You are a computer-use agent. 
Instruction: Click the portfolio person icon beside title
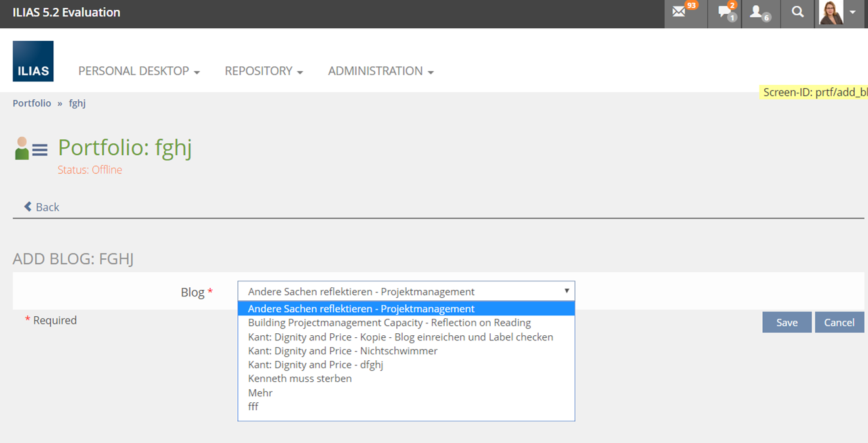click(22, 149)
